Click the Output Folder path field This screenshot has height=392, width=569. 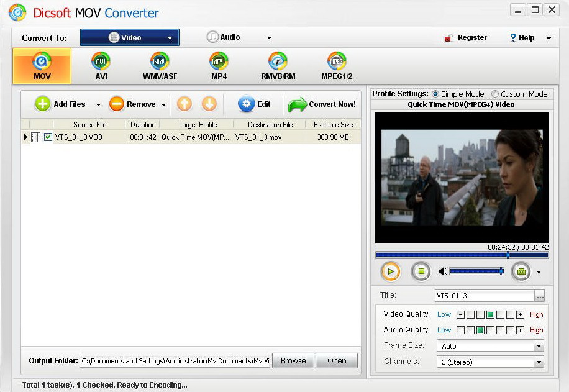pyautogui.click(x=175, y=361)
